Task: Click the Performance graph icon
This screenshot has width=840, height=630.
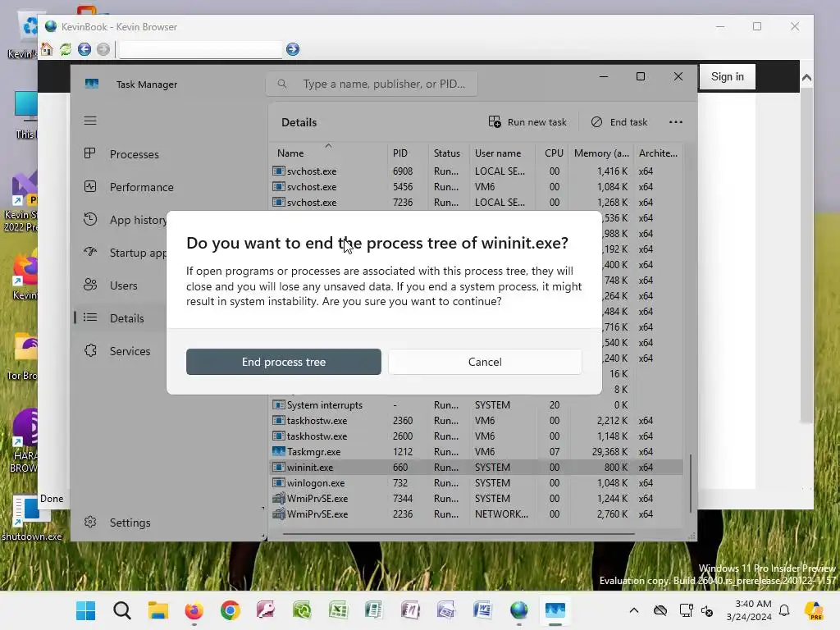Action: coord(90,186)
